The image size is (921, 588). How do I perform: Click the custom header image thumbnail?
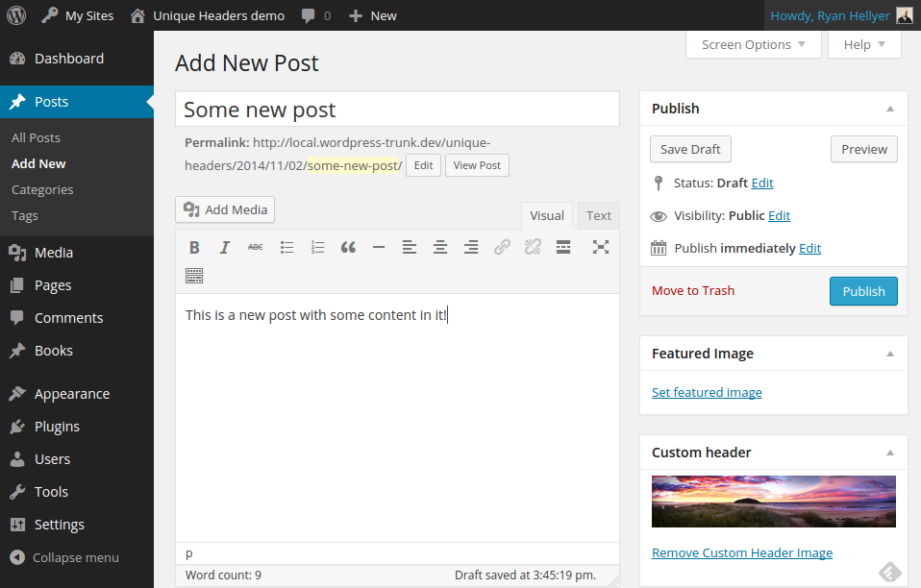(773, 501)
